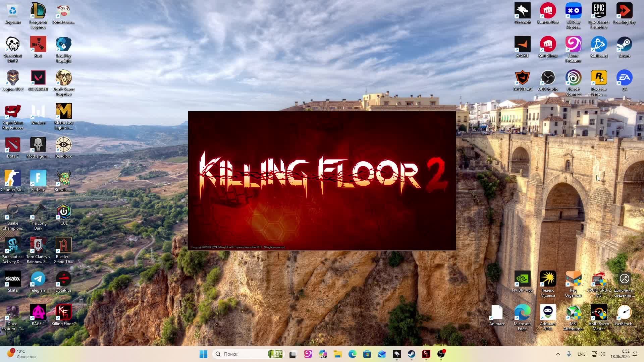Image resolution: width=644 pixels, height=362 pixels.
Task: Select the Ubisoft Connect desktop icon
Action: click(x=573, y=83)
